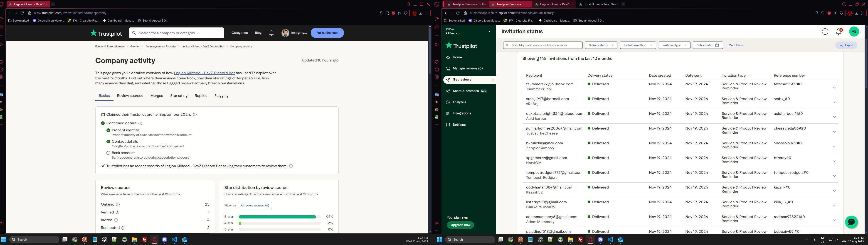The height and width of the screenshot is (245, 868).
Task: Open the help info icon in Invitation status header
Action: point(825,32)
